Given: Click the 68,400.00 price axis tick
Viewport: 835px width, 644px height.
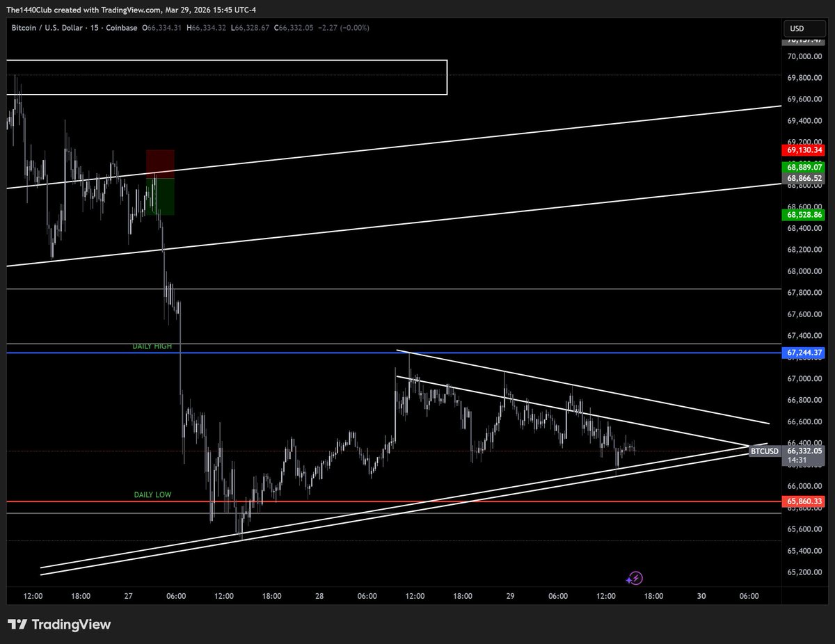Looking at the screenshot, I should [805, 228].
